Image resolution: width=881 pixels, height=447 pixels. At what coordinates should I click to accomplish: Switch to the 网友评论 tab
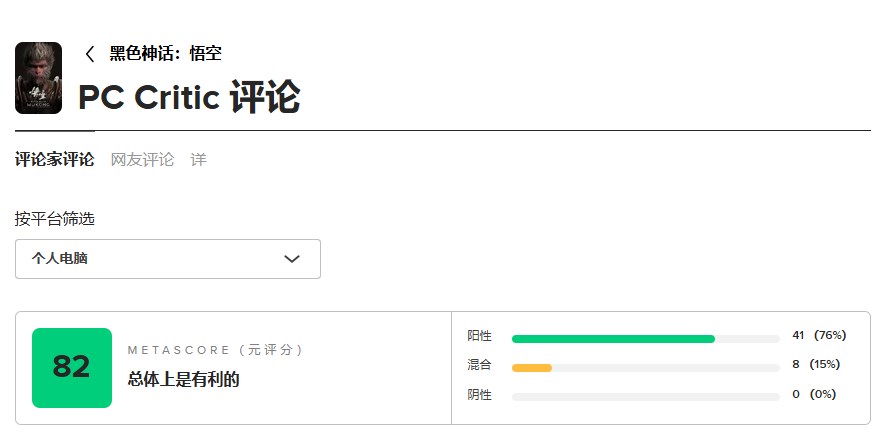pos(142,159)
